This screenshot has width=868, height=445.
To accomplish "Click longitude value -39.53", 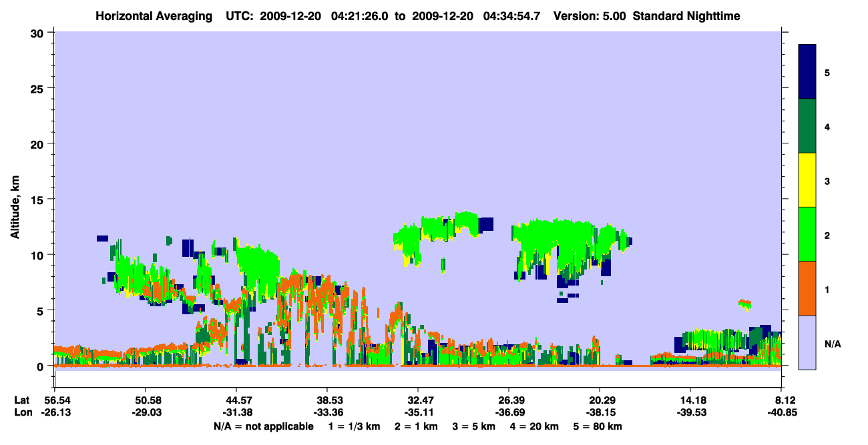I will tap(690, 412).
